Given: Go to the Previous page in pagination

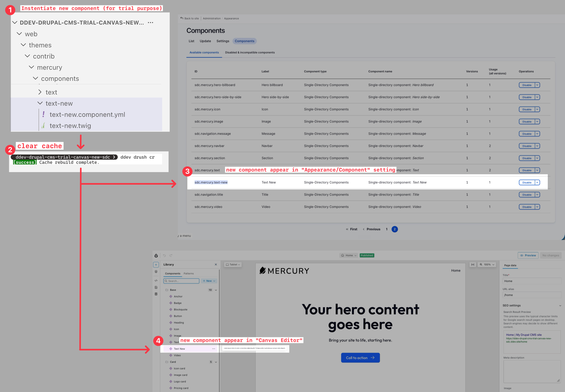Looking at the screenshot, I should click(x=372, y=229).
